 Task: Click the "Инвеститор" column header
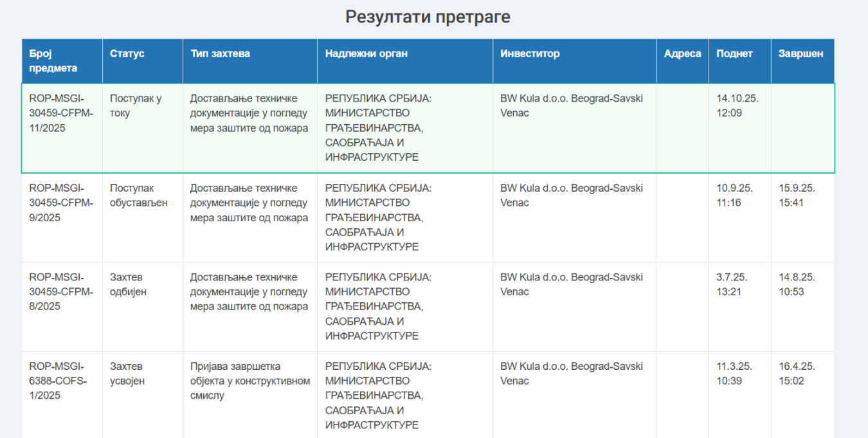[530, 53]
